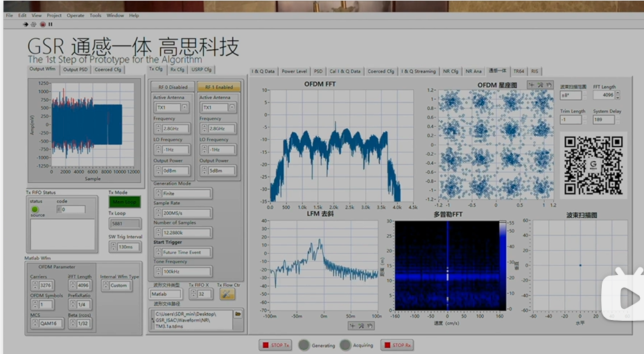Open the Start Trigger Future Time Event selector

[183, 252]
